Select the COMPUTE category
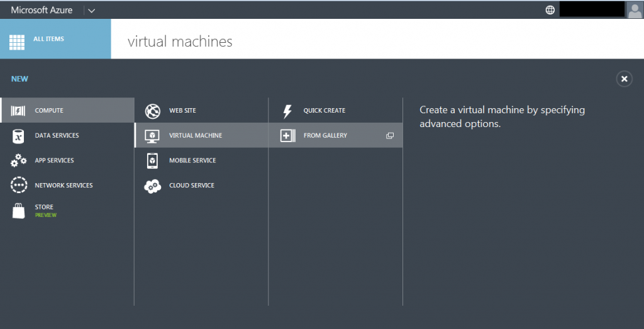Viewport: 644px width, 329px height. (x=67, y=110)
